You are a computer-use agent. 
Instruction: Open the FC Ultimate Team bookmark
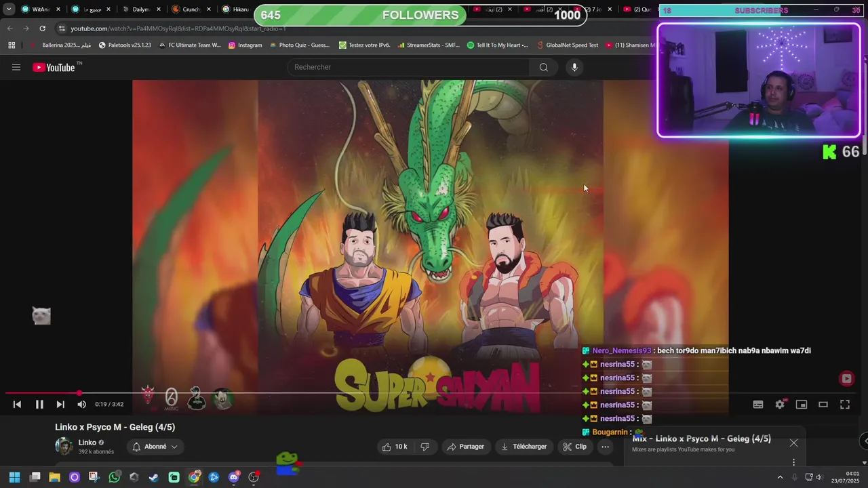(189, 45)
